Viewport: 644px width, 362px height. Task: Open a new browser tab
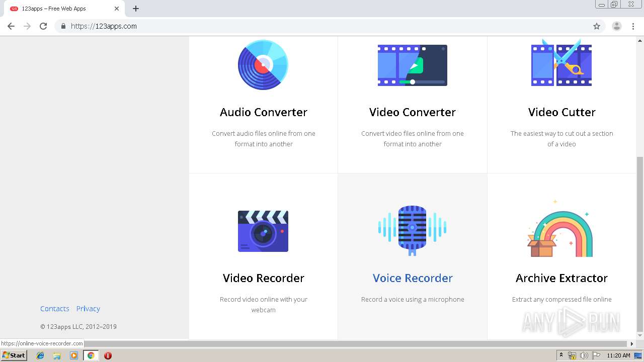click(x=136, y=9)
